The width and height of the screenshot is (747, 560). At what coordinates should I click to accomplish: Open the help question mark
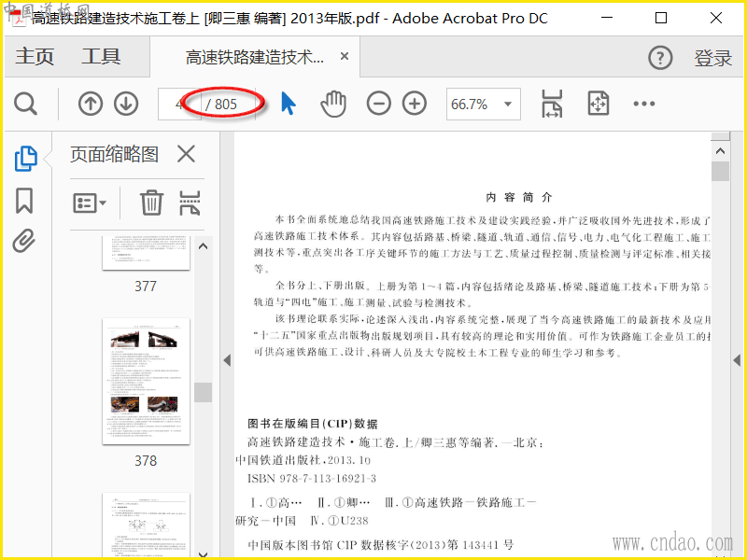point(660,58)
